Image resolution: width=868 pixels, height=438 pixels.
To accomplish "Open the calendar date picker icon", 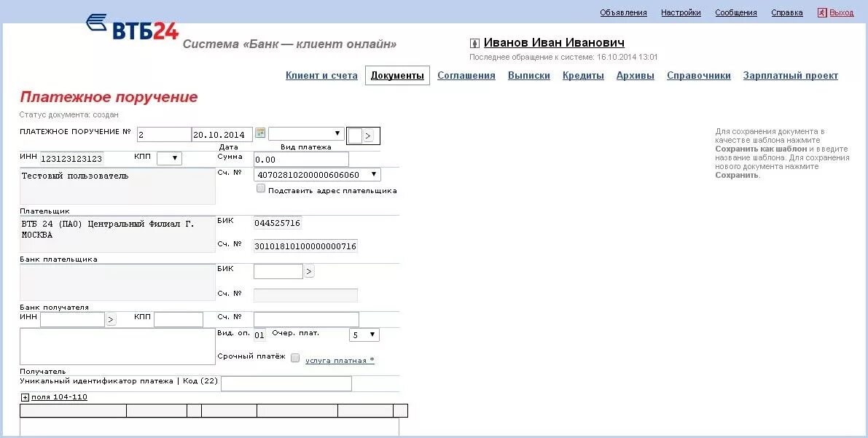I will [x=259, y=133].
